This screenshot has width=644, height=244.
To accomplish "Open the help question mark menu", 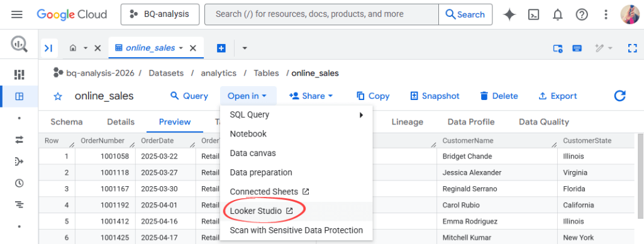I will point(582,15).
